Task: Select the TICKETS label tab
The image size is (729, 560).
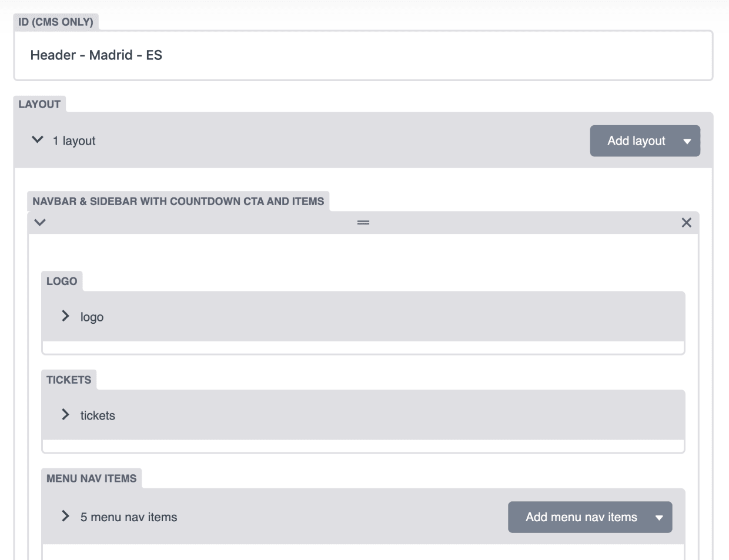Action: pos(69,380)
